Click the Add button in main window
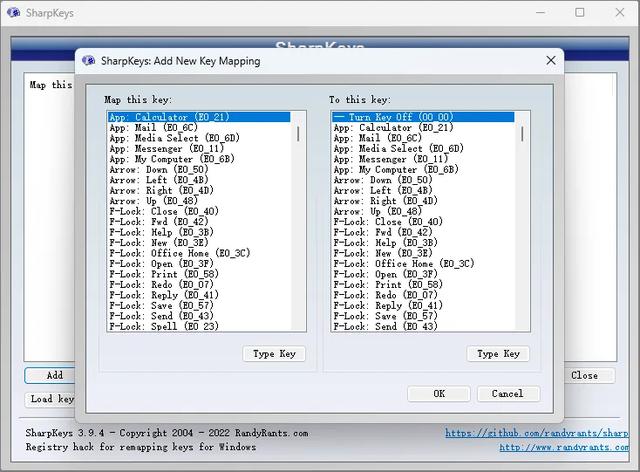The width and height of the screenshot is (640, 472). tap(50, 375)
